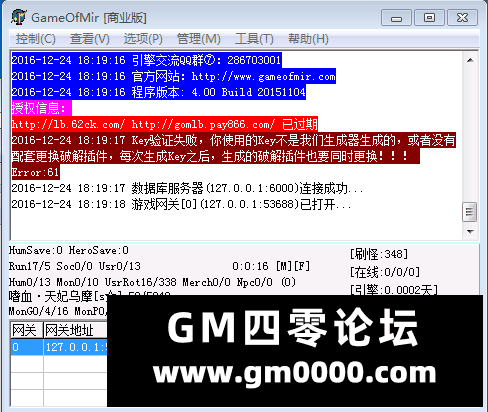Close the GameOfMir window
The width and height of the screenshot is (488, 412).
click(x=463, y=18)
